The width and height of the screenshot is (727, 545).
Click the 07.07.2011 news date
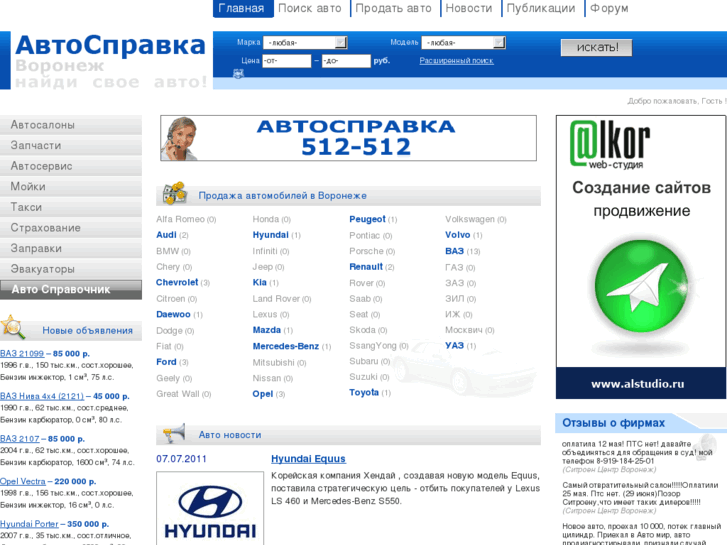181,459
